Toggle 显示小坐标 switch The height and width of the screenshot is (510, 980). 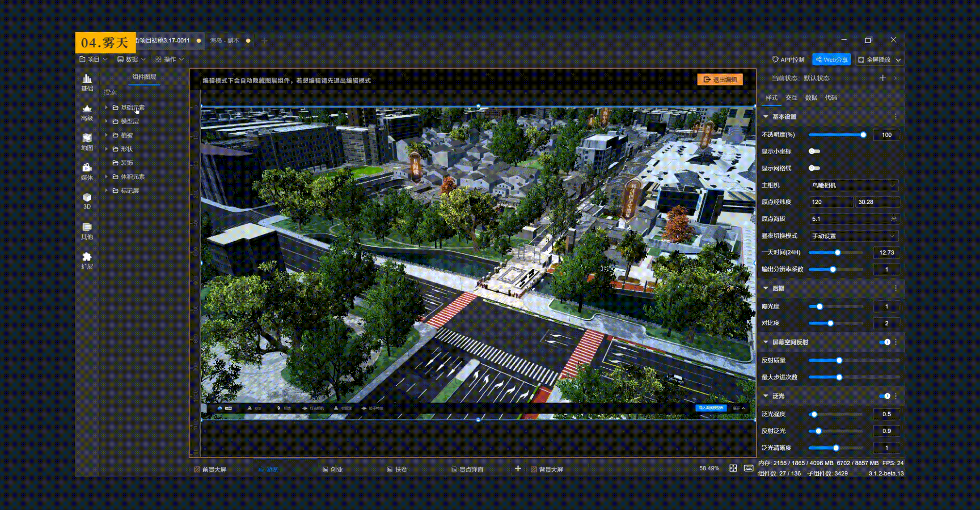click(x=814, y=151)
